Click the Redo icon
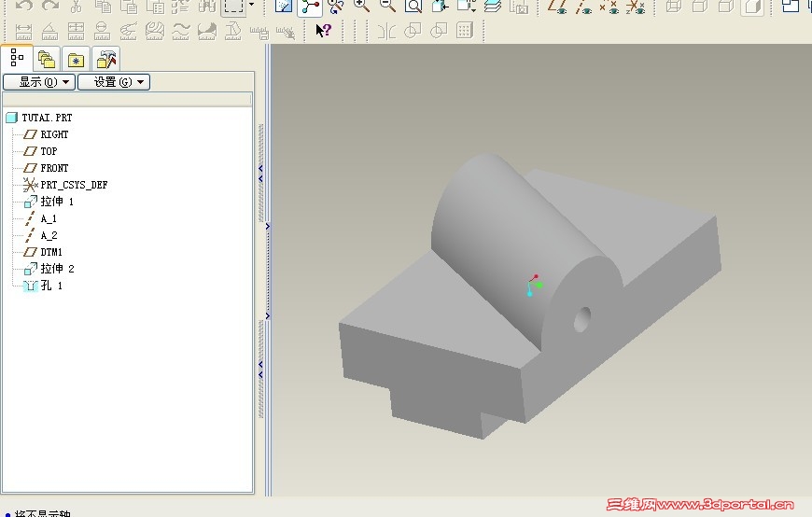The image size is (812, 517). coord(49,7)
